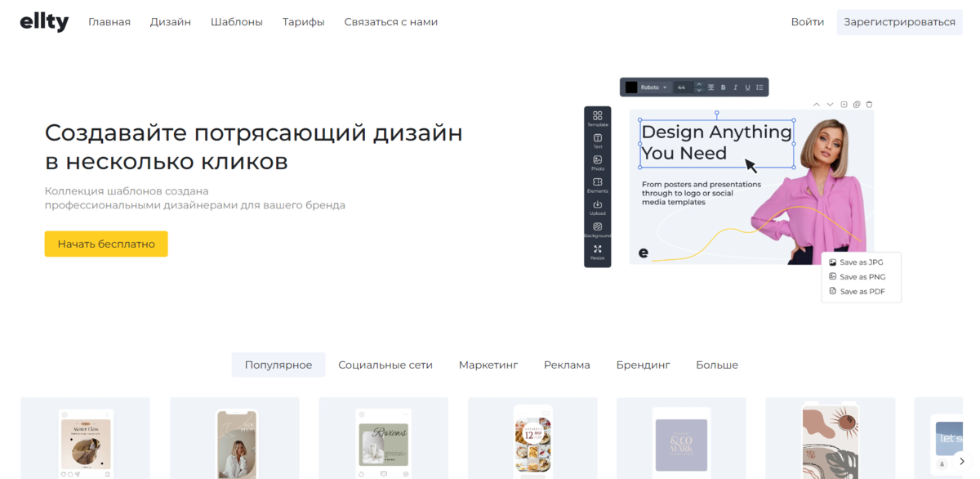This screenshot has width=980, height=479.
Task: Select the Text tool in the editor sidebar
Action: pos(598,137)
